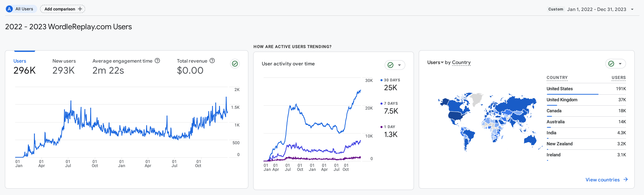Open help icon beside Average engagement time
Screen dimensions: 644x195
157,61
